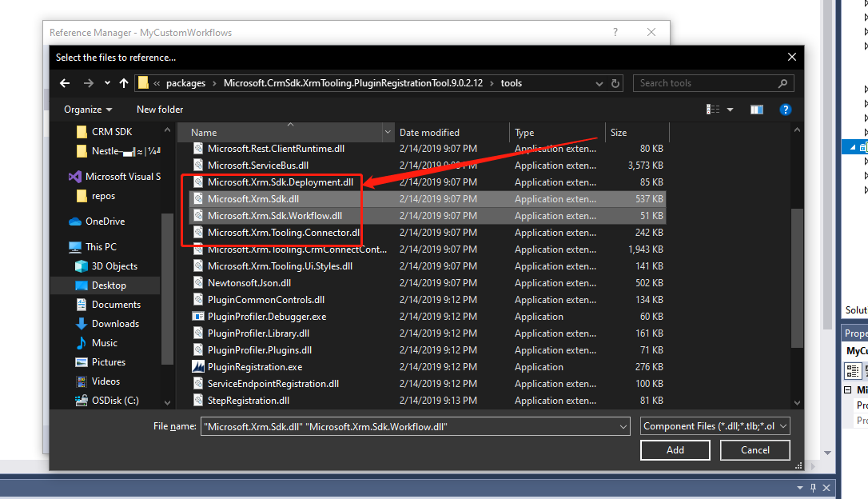Sort files by Size column
868x499 pixels.
(x=636, y=133)
